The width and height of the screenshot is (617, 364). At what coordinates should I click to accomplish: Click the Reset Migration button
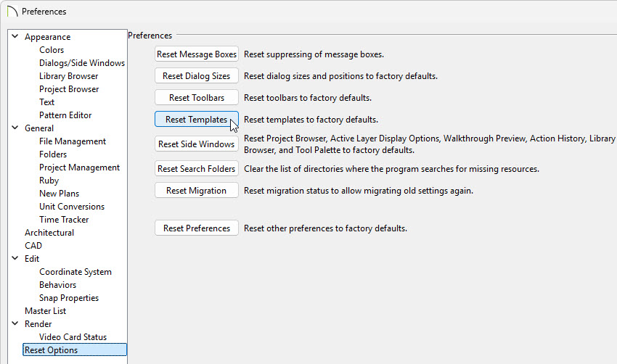[197, 190]
